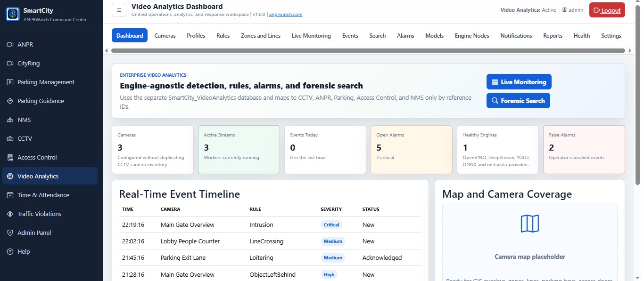644x281 pixels.
Task: Click the red Logout button
Action: [607, 10]
